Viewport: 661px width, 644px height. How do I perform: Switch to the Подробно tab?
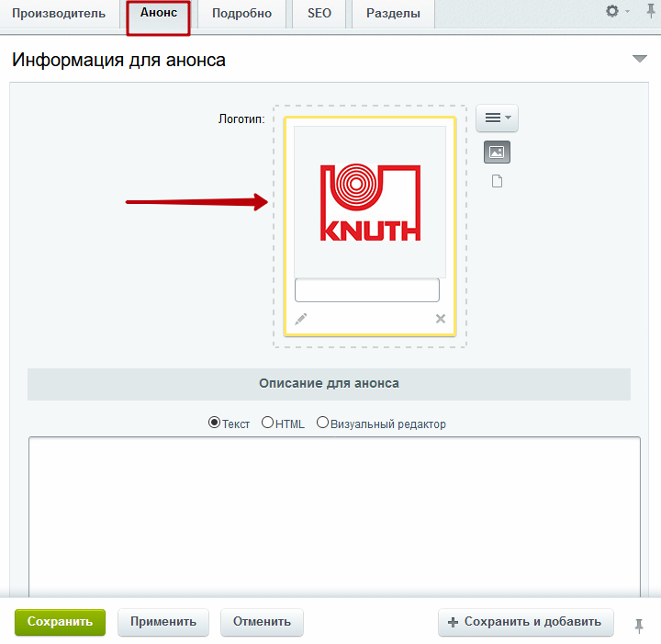coord(241,14)
